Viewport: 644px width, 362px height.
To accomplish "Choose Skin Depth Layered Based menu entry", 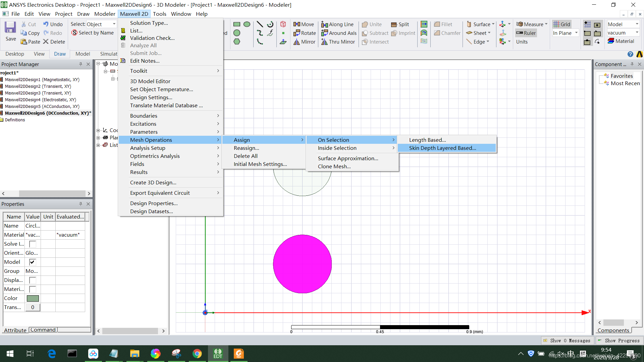I will pyautogui.click(x=442, y=148).
